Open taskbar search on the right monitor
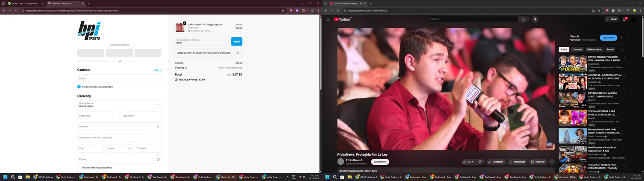 click(335, 177)
